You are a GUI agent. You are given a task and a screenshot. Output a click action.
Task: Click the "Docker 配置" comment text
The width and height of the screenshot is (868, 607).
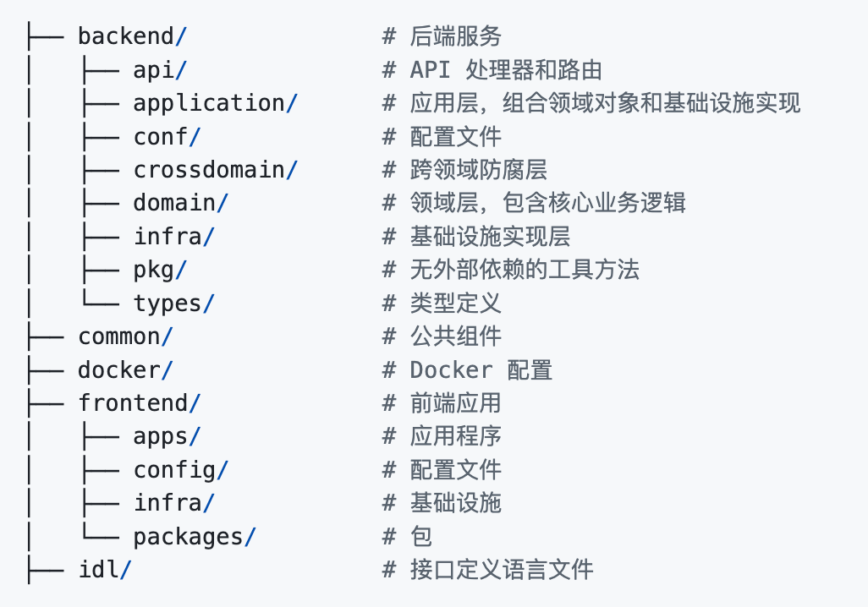(481, 370)
